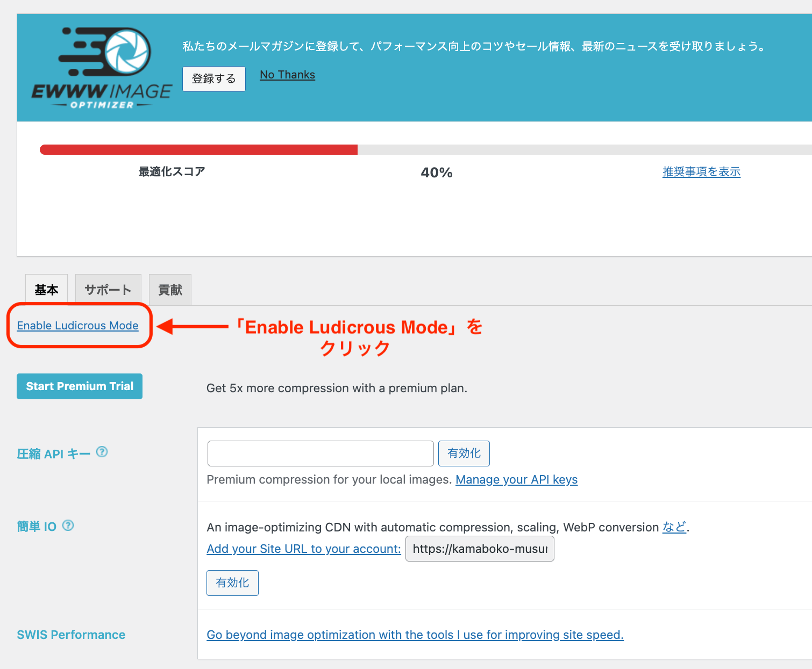Open Add your Site URL to your account link
812x669 pixels.
pos(304,549)
